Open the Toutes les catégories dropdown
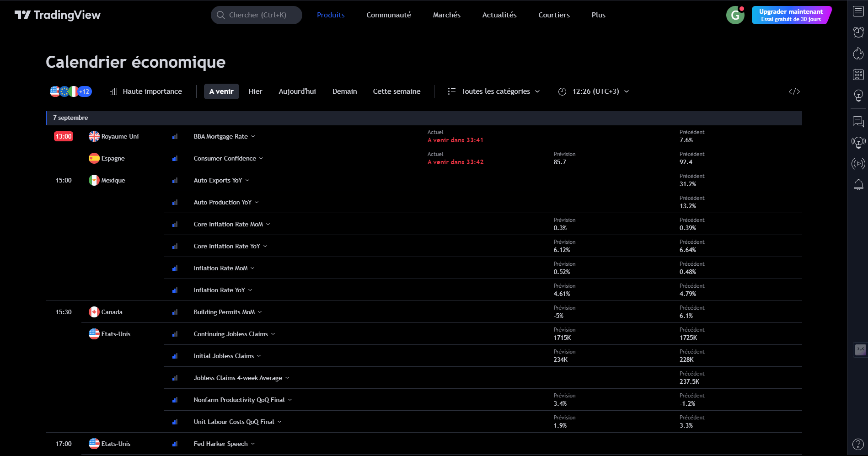Viewport: 868px width, 456px height. [x=494, y=91]
